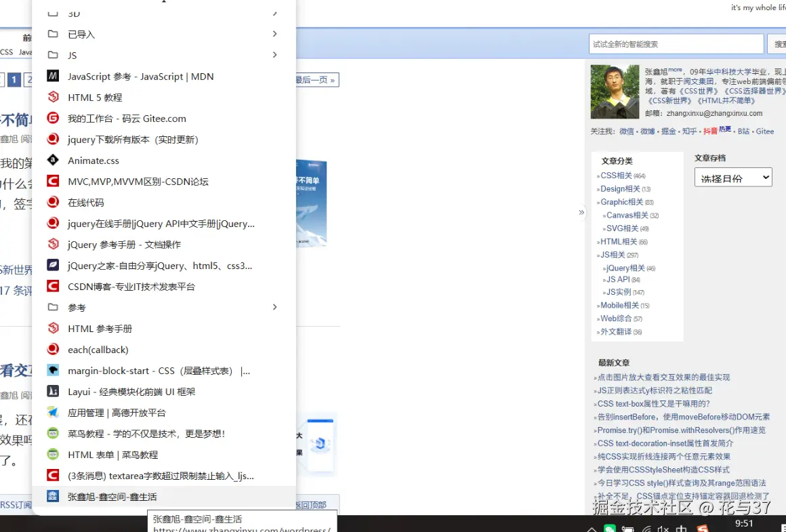Click the 菜鸟教程 bookmark icon

52,433
